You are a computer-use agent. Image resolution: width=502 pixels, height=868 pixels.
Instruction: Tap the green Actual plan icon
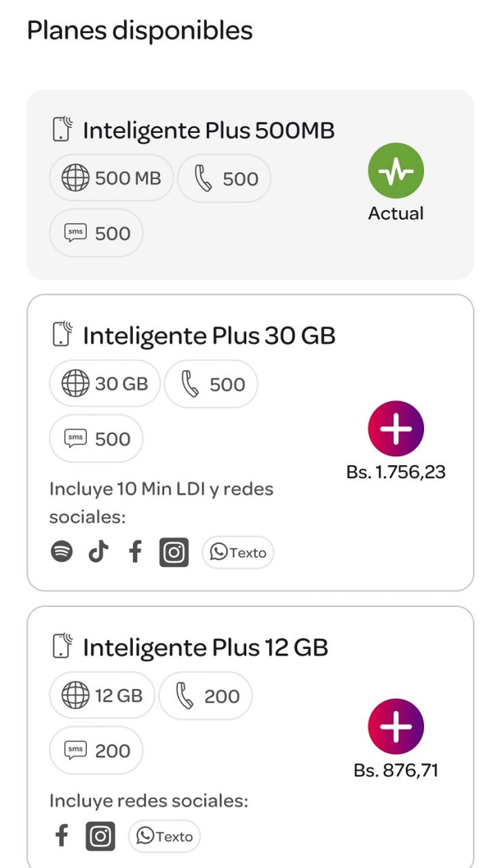pos(395,171)
